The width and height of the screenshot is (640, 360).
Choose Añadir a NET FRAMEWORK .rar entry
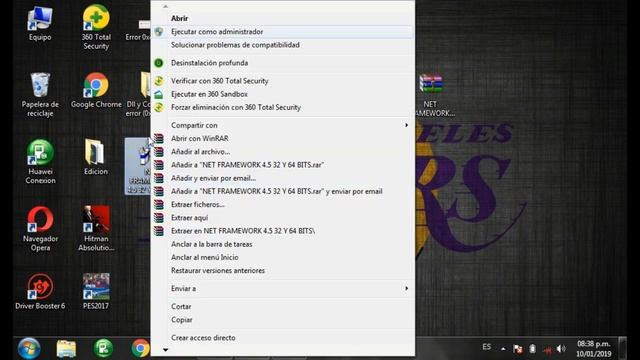coord(283,165)
